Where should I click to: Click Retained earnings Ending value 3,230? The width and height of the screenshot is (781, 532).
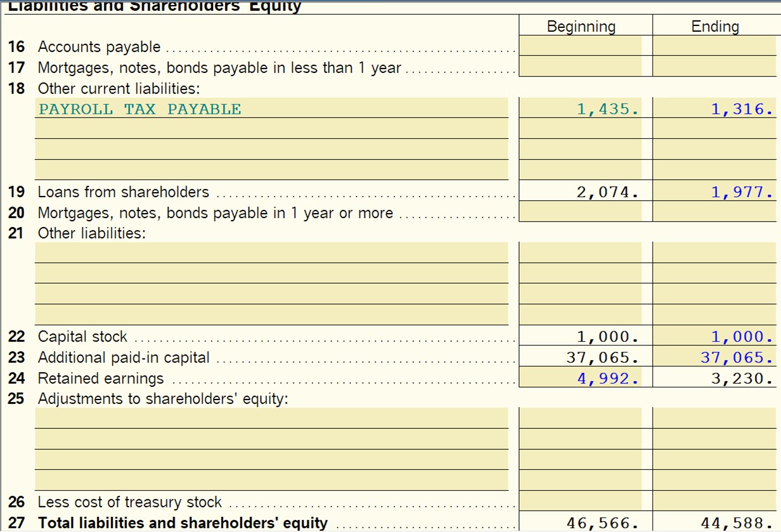coord(714,379)
